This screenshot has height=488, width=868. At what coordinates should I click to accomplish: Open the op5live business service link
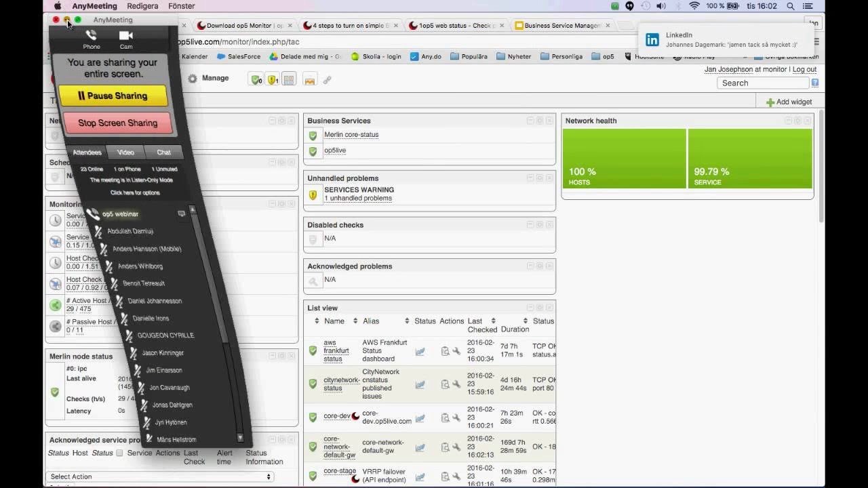[x=335, y=151]
